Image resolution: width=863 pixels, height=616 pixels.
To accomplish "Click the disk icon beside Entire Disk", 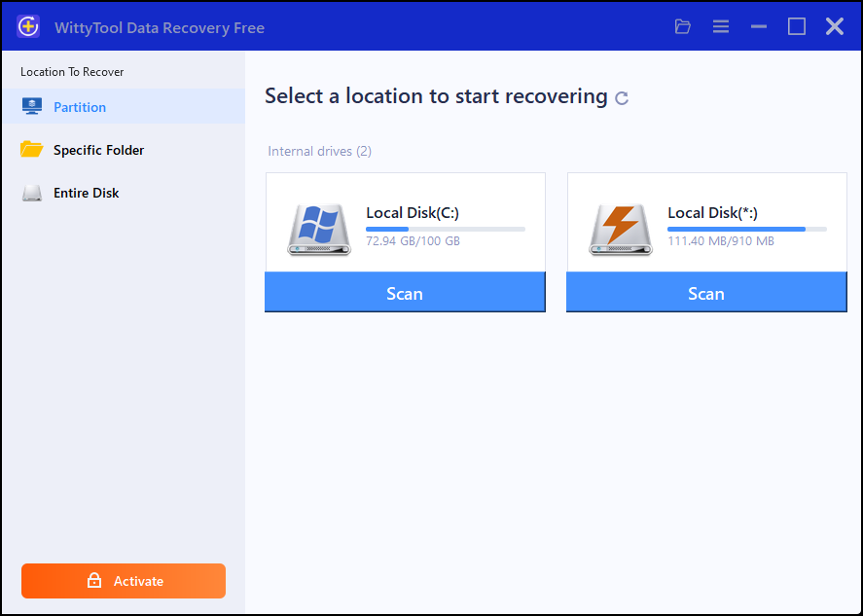I will [32, 193].
